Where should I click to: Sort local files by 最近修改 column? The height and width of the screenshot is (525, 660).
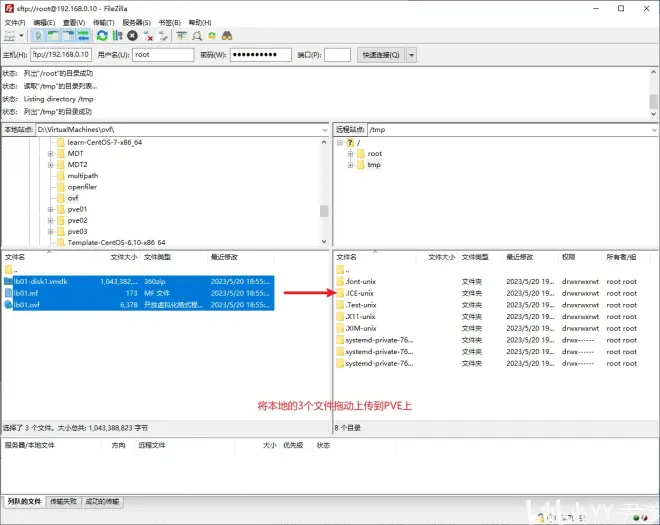coord(224,257)
